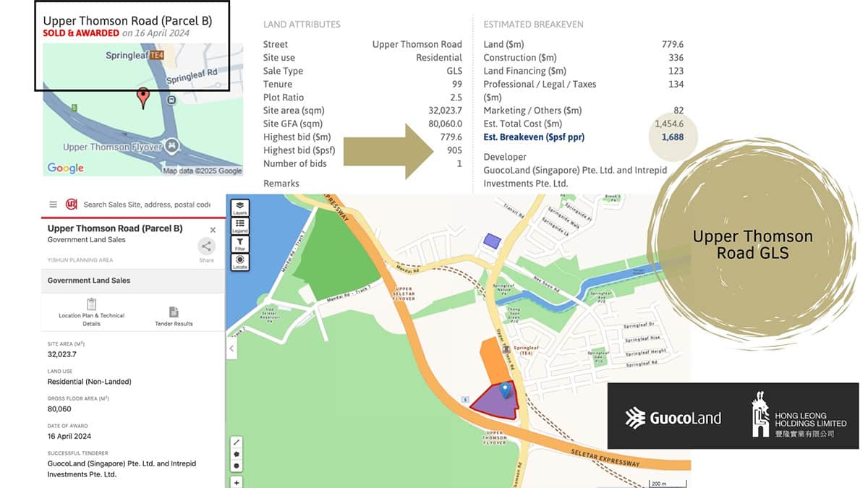The height and width of the screenshot is (488, 868).
Task: Click date of award 16 April 2024
Action: pos(68,436)
